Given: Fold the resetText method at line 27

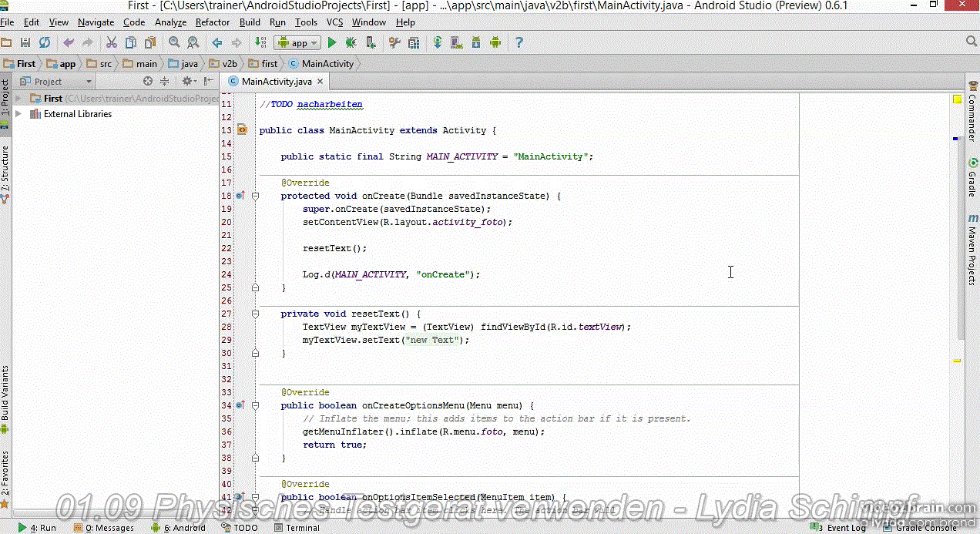Looking at the screenshot, I should [x=255, y=314].
